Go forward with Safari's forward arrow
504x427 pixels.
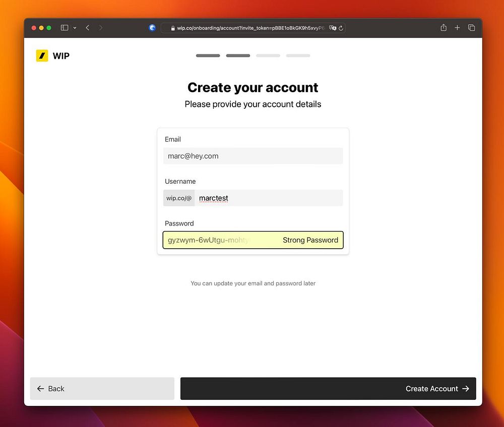101,28
